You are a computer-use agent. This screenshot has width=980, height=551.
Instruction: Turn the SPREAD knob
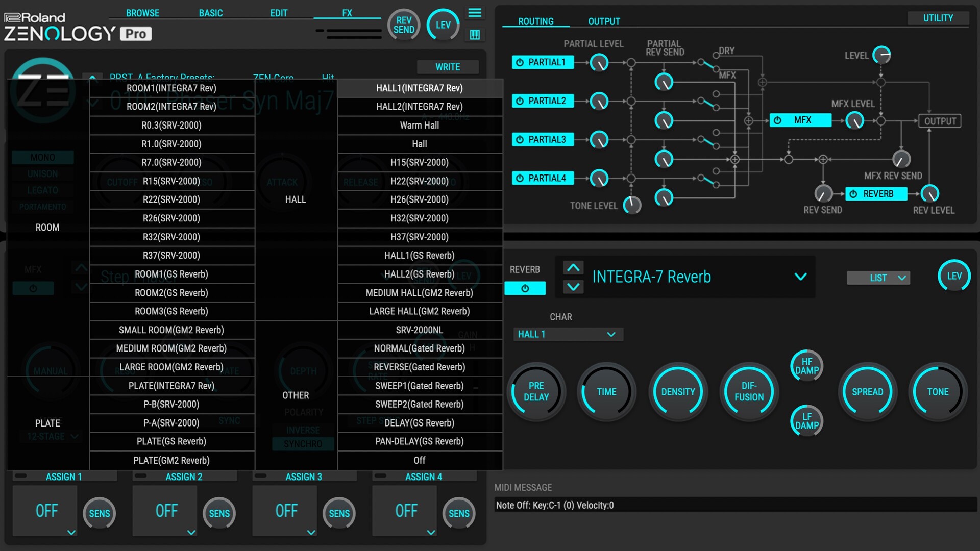(867, 392)
